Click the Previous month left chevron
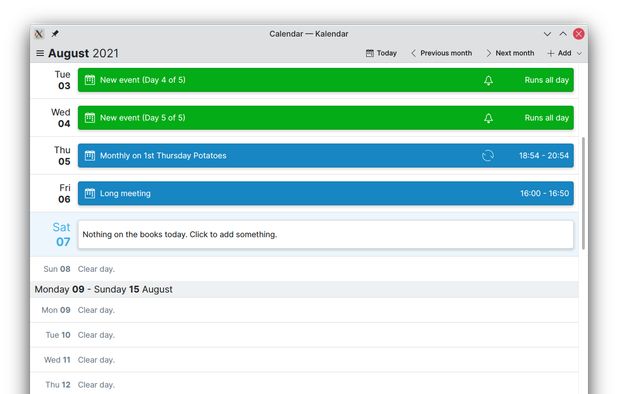618x394 pixels. (413, 53)
